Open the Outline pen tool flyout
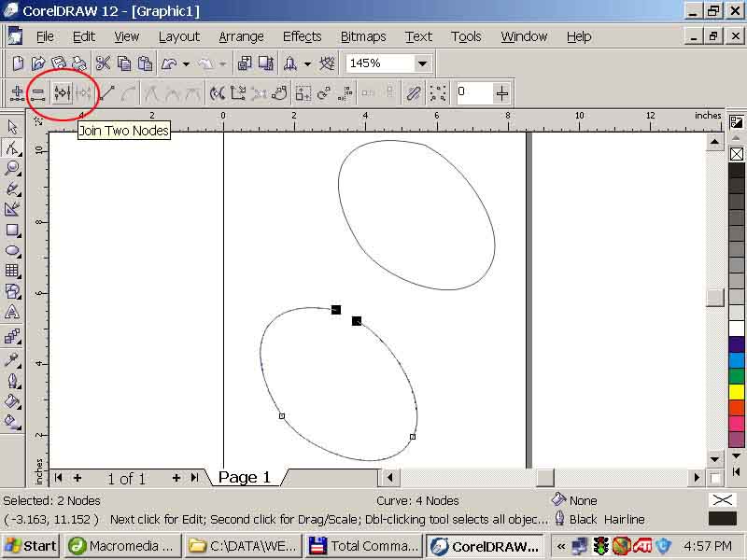 coord(12,381)
